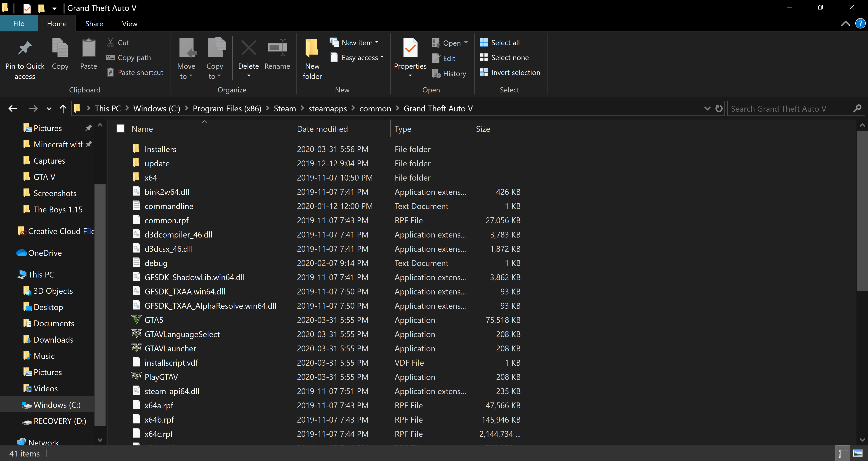Image resolution: width=868 pixels, height=461 pixels.
Task: Switch to the Share ribbon tab
Action: click(x=94, y=24)
